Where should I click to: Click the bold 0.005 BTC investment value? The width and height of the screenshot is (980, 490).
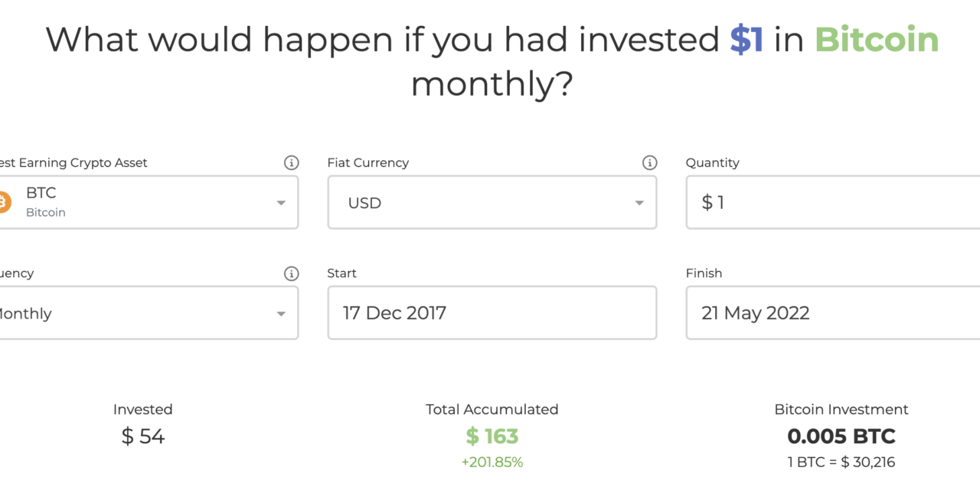pos(841,436)
